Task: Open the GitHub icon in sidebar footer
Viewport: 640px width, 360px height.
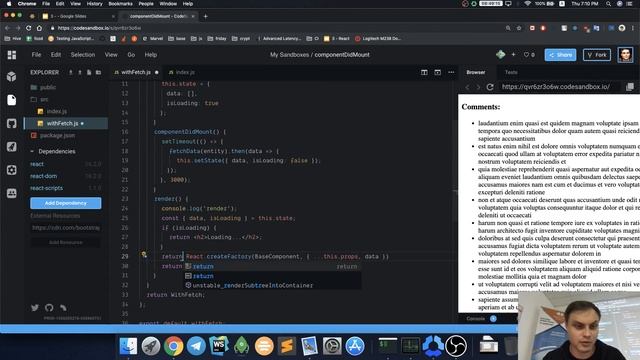Action: pos(49,308)
